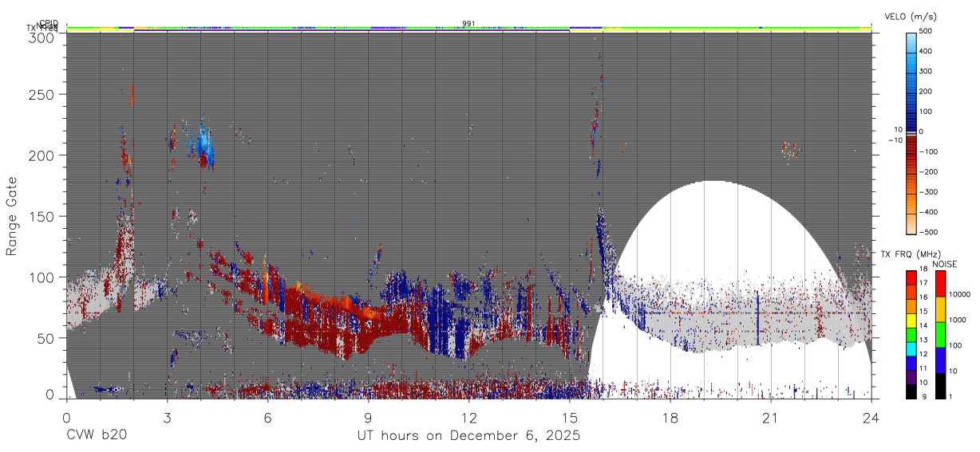The width and height of the screenshot is (980, 452).
Task: Click the −300 label on velocity colorbar
Action: (927, 192)
